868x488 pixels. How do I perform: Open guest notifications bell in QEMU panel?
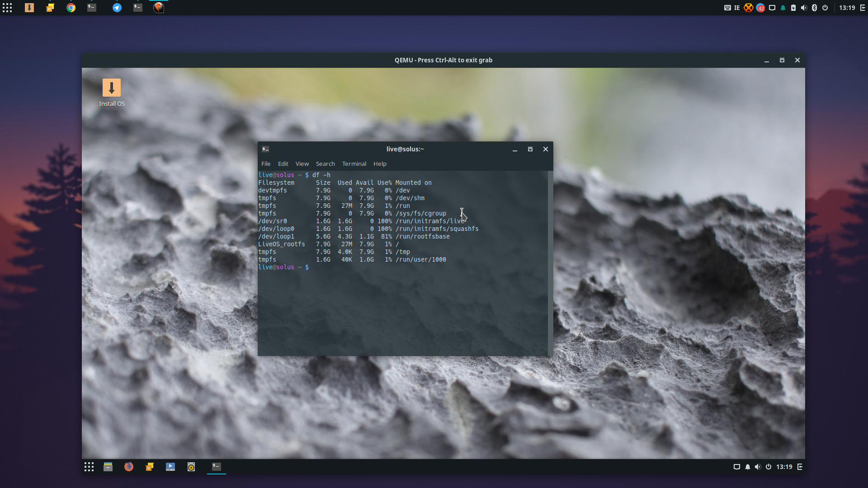pos(748,467)
